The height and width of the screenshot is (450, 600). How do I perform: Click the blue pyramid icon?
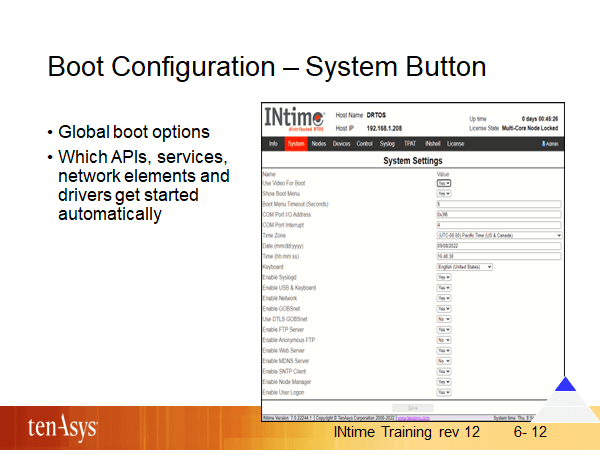pos(565,384)
